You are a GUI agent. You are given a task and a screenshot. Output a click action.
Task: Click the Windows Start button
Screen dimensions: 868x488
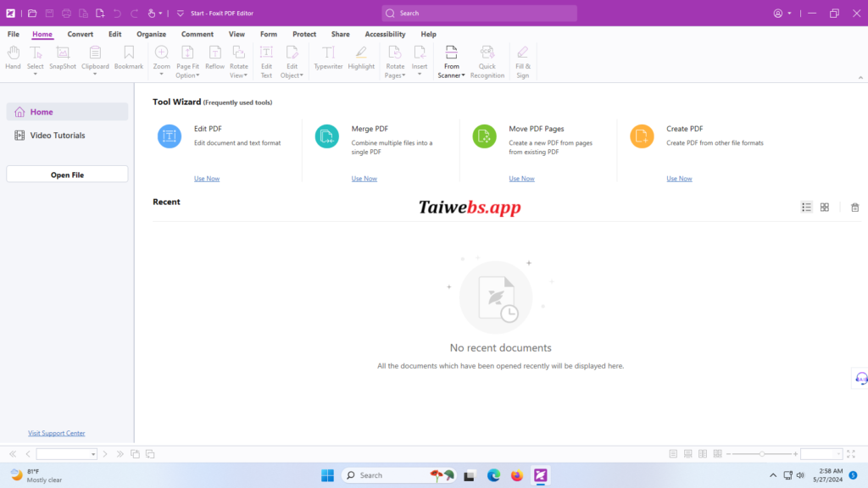[328, 475]
